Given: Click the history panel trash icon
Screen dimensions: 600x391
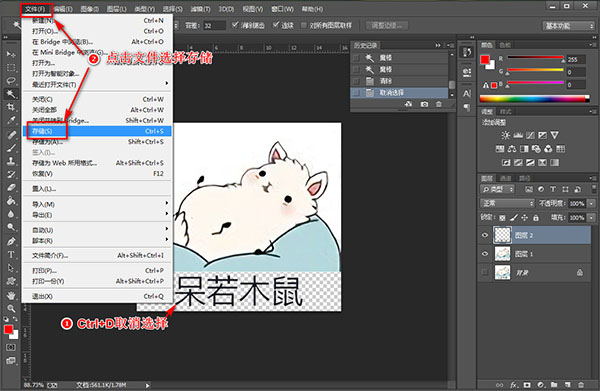Looking at the screenshot, I should click(x=439, y=104).
